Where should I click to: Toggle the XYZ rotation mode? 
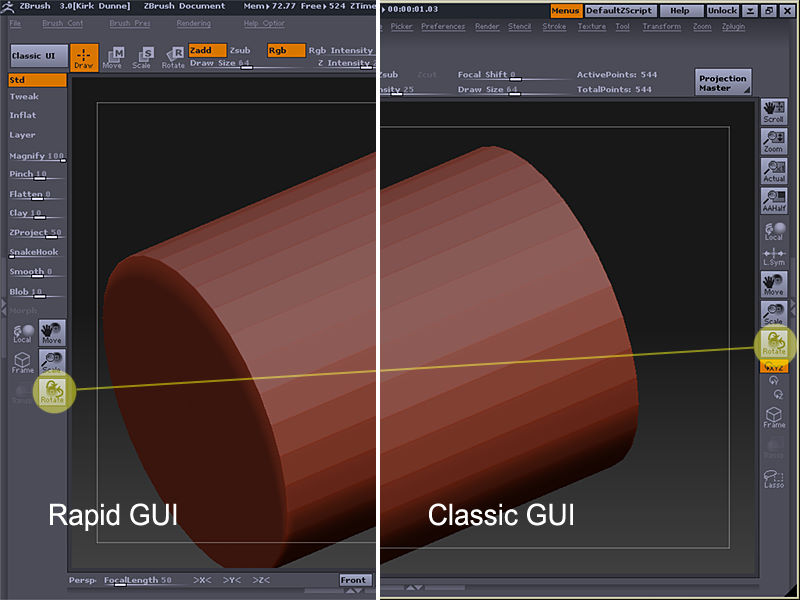774,366
